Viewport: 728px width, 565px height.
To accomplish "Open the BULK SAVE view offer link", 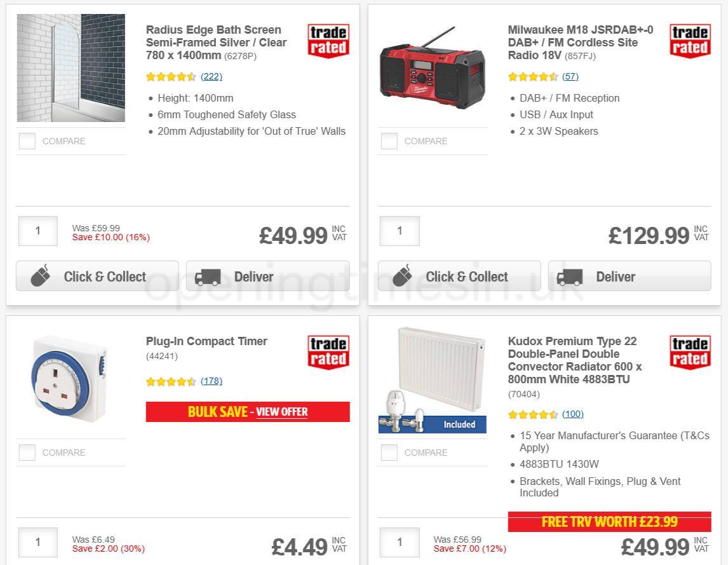I will (282, 412).
